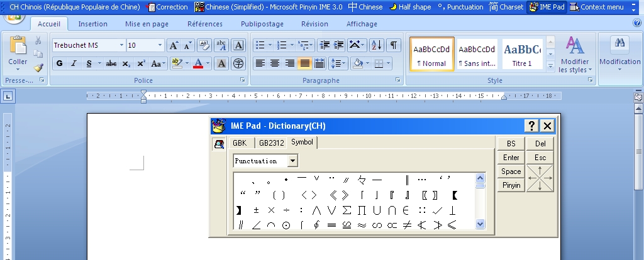Open the Change Case (Aa) dropdown
The image size is (644, 260).
pyautogui.click(x=158, y=63)
